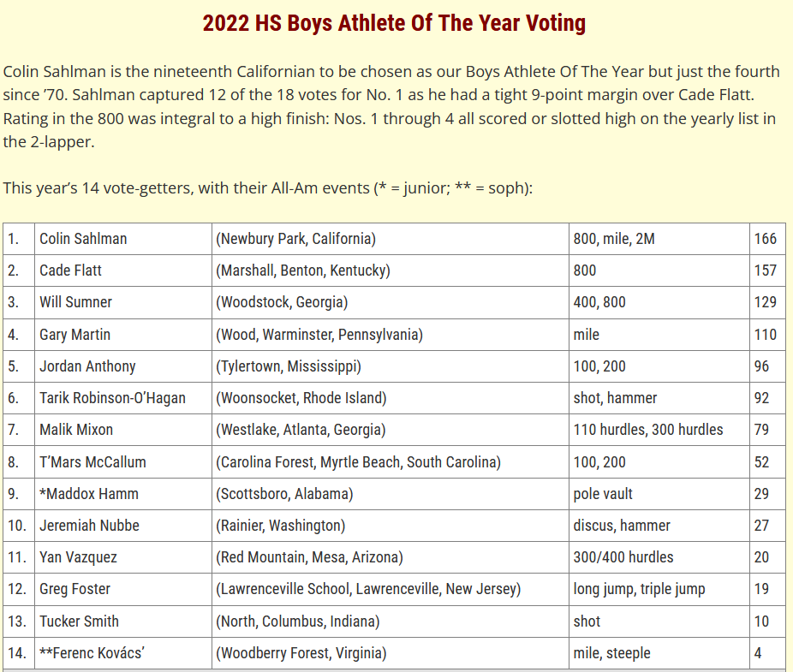
Task: Click the Gary Martin name cell
Action: [x=123, y=335]
